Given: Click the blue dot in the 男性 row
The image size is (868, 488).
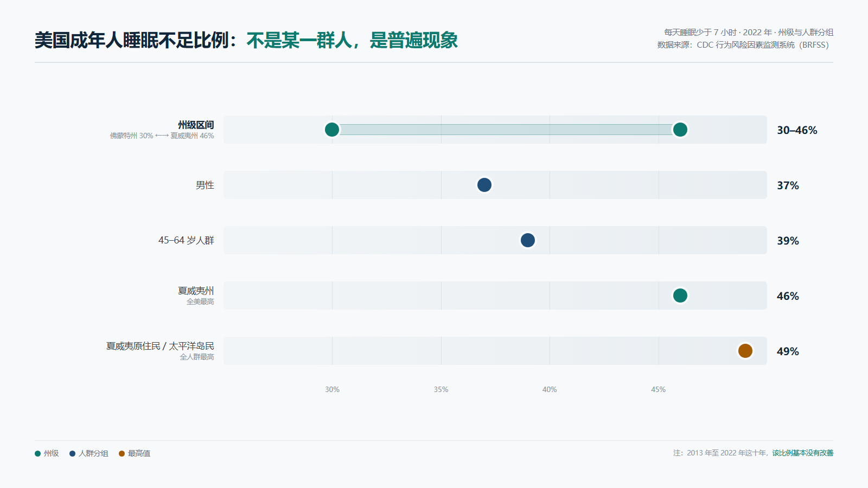Looking at the screenshot, I should [484, 185].
